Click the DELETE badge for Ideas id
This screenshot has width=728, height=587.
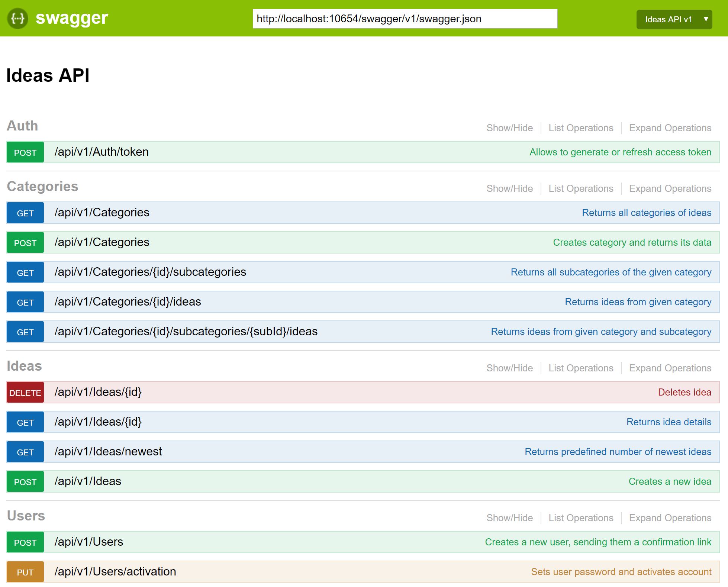point(25,393)
